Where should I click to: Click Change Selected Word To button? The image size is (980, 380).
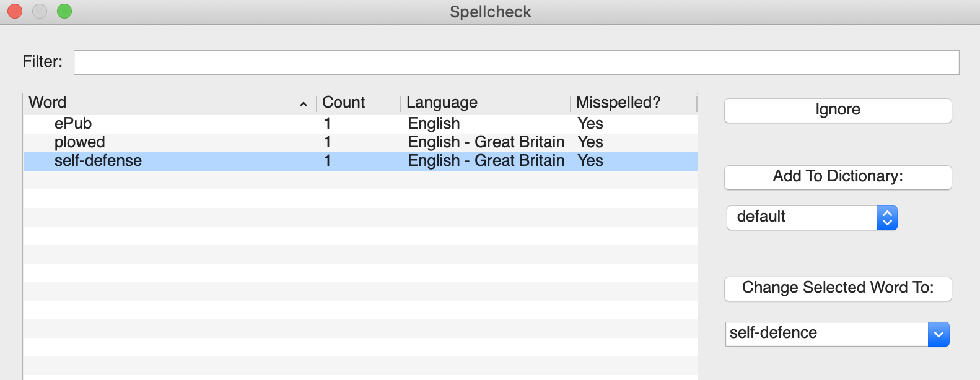(x=838, y=288)
